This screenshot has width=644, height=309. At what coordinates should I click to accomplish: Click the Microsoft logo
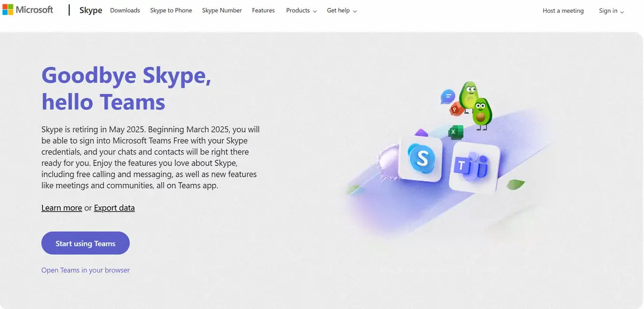(28, 10)
